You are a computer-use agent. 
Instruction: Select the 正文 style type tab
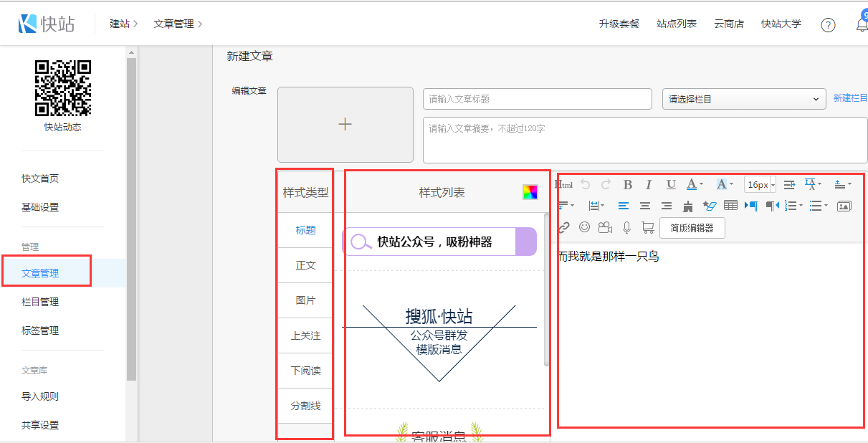coord(305,265)
